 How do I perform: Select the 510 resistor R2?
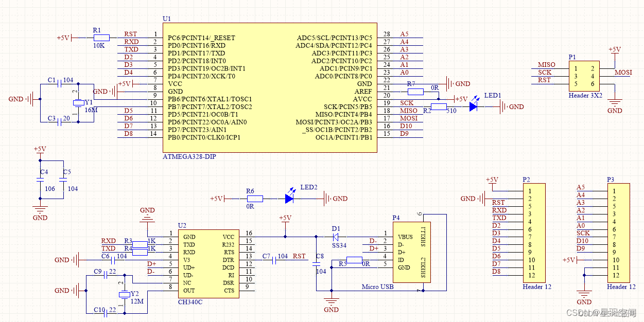[438, 106]
